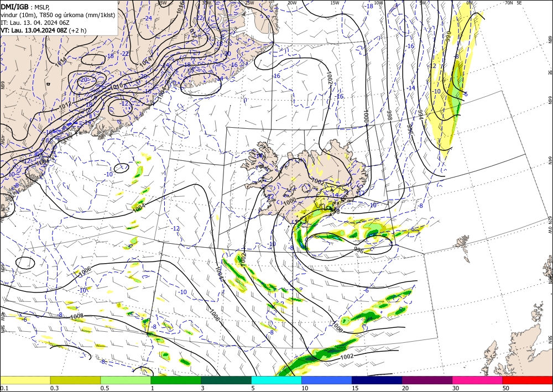
Task: Click the medium green 1 mm legend swatch
Action: (176, 380)
